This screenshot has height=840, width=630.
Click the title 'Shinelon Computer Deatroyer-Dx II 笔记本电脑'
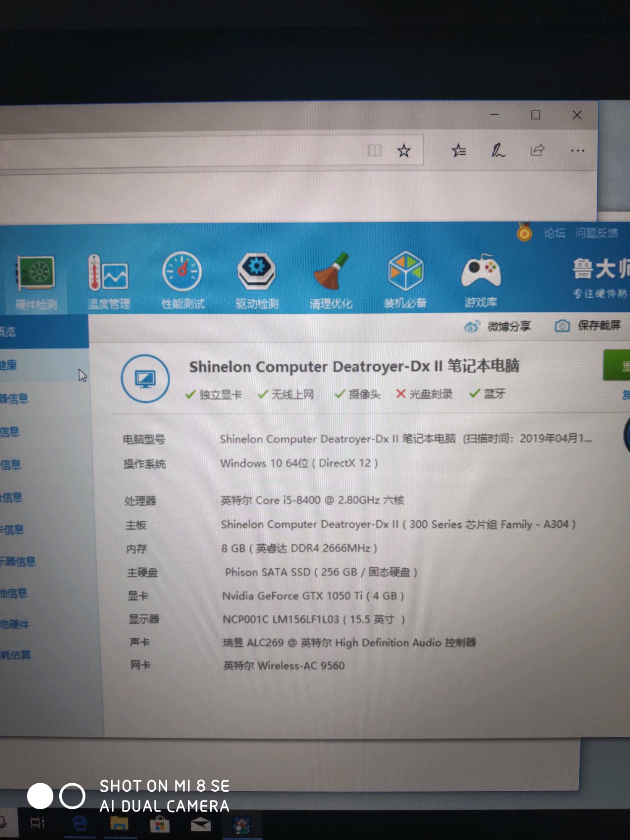coord(354,366)
